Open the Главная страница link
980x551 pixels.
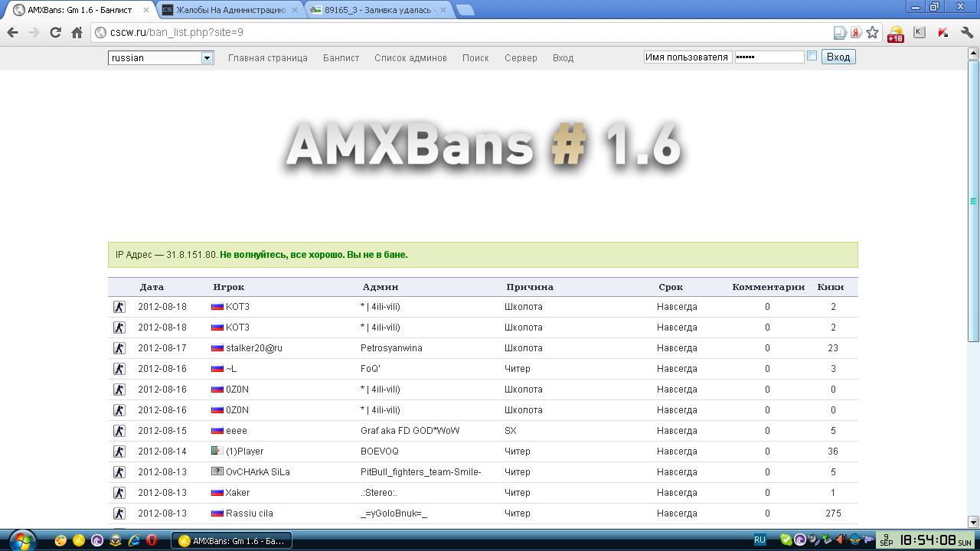(268, 58)
